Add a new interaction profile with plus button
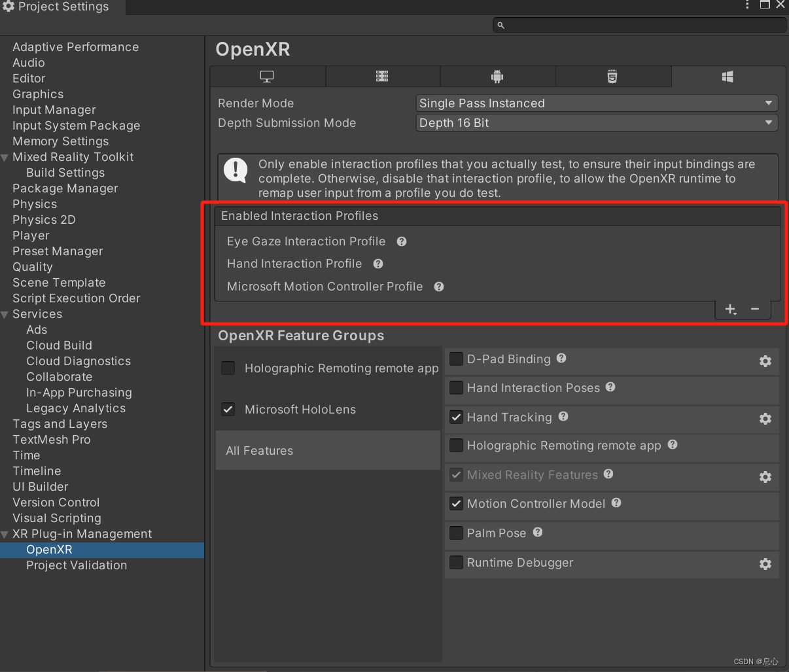 [731, 309]
